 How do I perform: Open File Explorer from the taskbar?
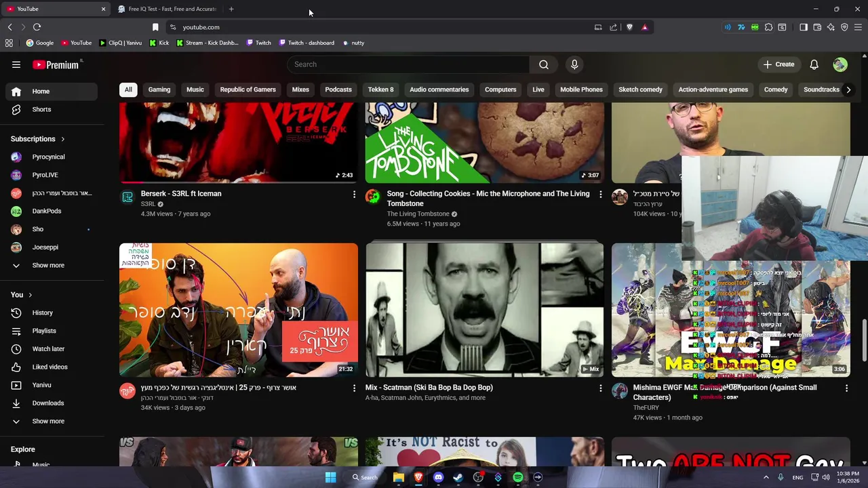399,477
